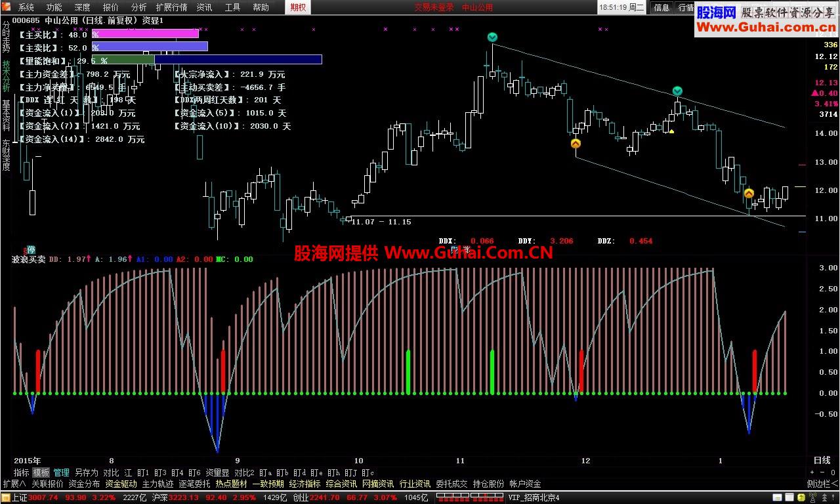Open the 扩展行情 menu

[171, 7]
